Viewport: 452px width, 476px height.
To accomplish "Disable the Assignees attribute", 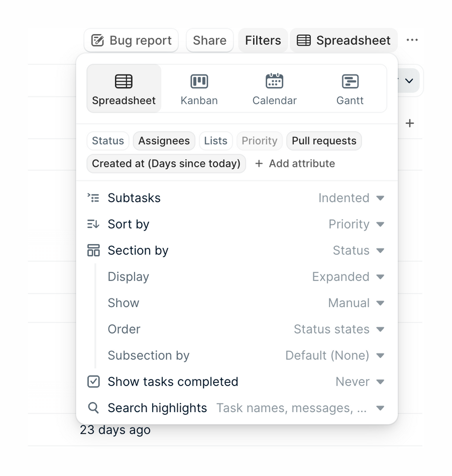I will click(164, 141).
